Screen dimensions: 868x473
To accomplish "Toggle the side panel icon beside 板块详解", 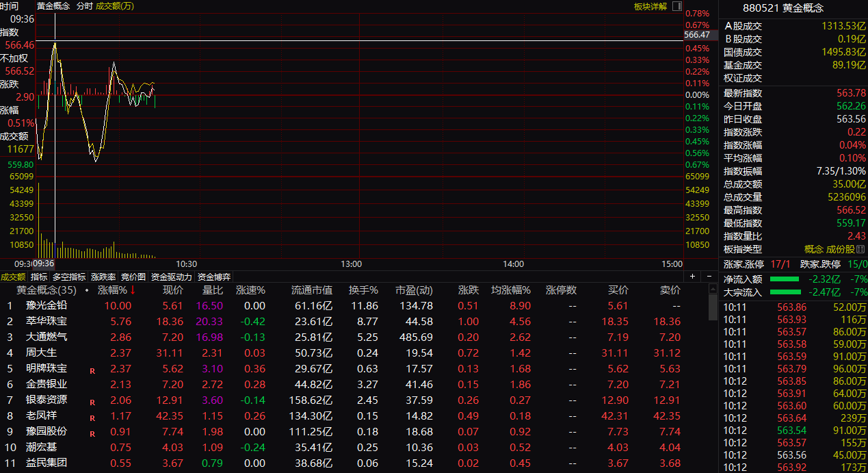I will [676, 6].
